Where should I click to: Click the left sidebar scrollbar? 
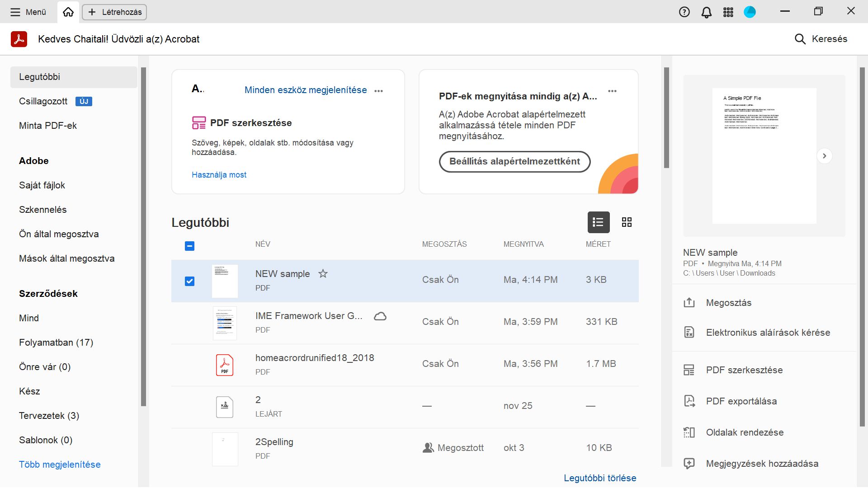143,237
